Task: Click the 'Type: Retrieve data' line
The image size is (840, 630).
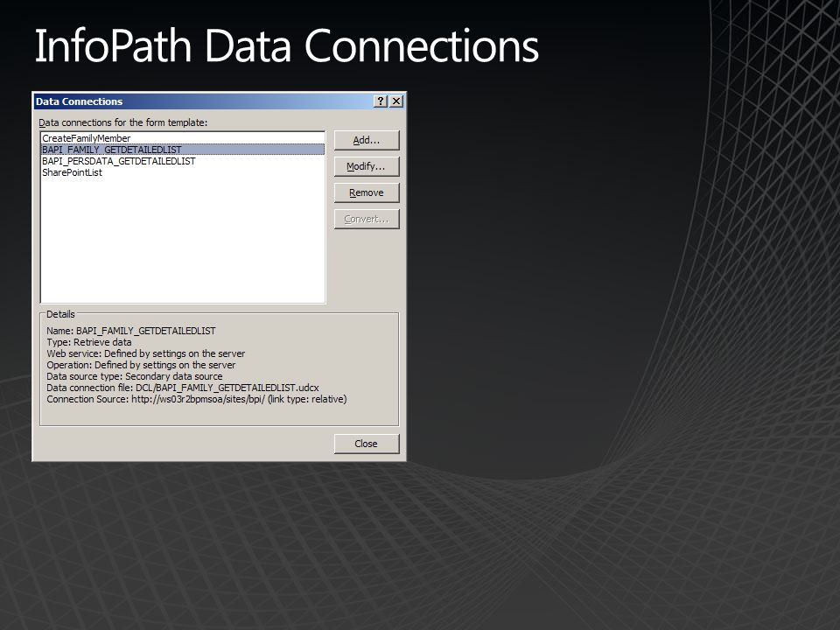Action: click(x=89, y=342)
